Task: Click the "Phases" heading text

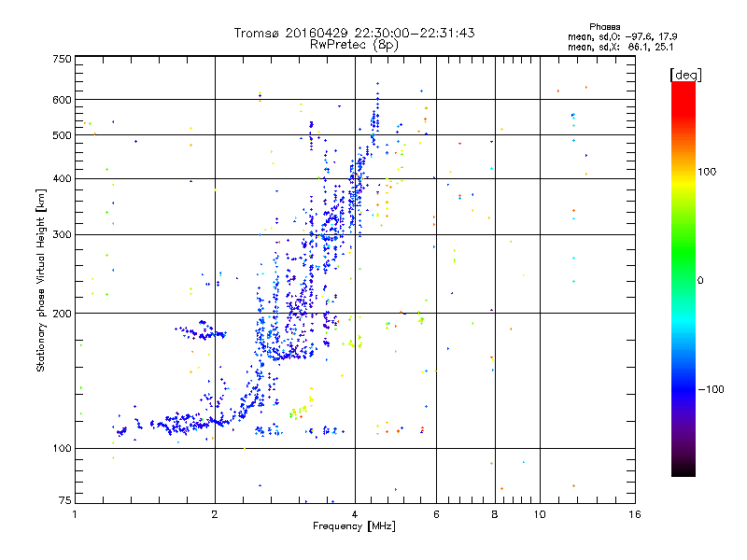Action: pos(604,27)
